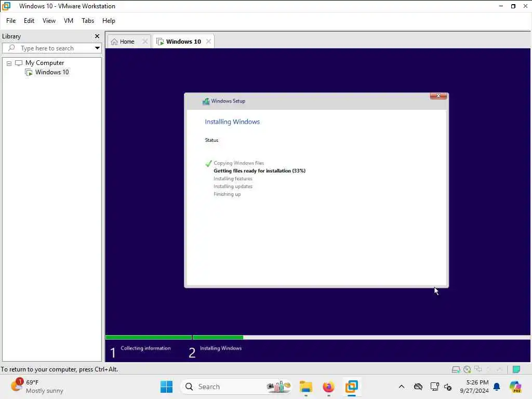Select the Windows 10 VM tab
This screenshot has width=532, height=399.
pyautogui.click(x=183, y=42)
